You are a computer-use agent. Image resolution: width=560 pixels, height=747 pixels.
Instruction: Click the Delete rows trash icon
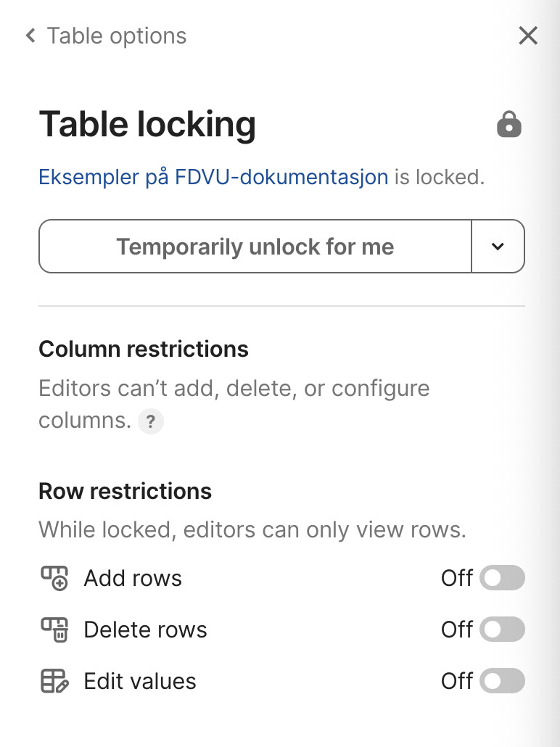tap(54, 630)
